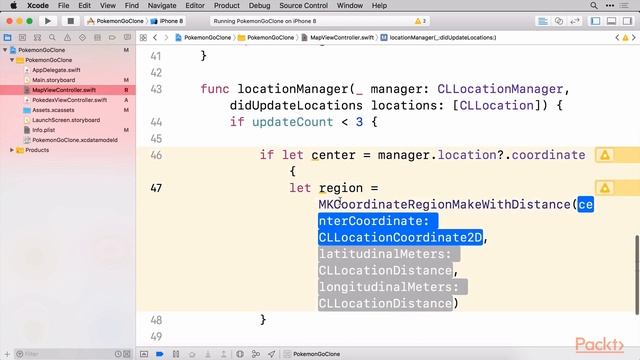Click the warning icon on line 46
Viewport: 640px width, 360px height.
pyautogui.click(x=604, y=155)
